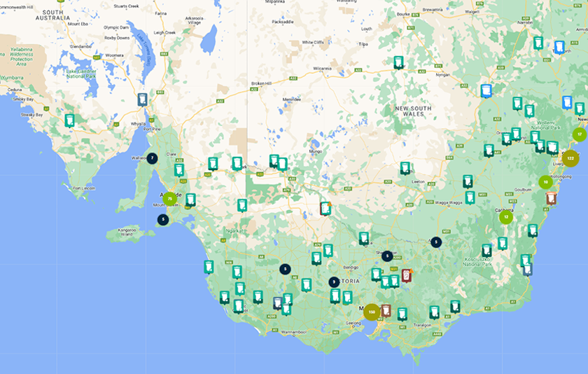Open the teal bin marker west of Nyngan
Viewport: 588px width, 374px height.
pyautogui.click(x=398, y=62)
